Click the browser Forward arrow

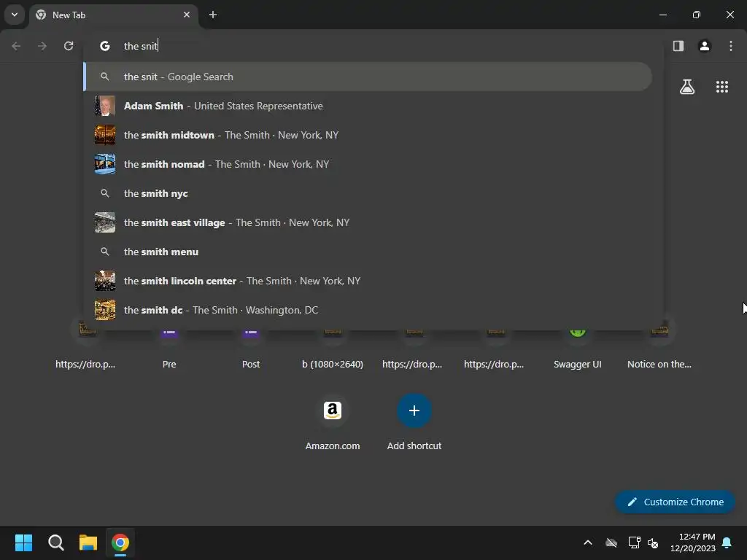point(42,46)
